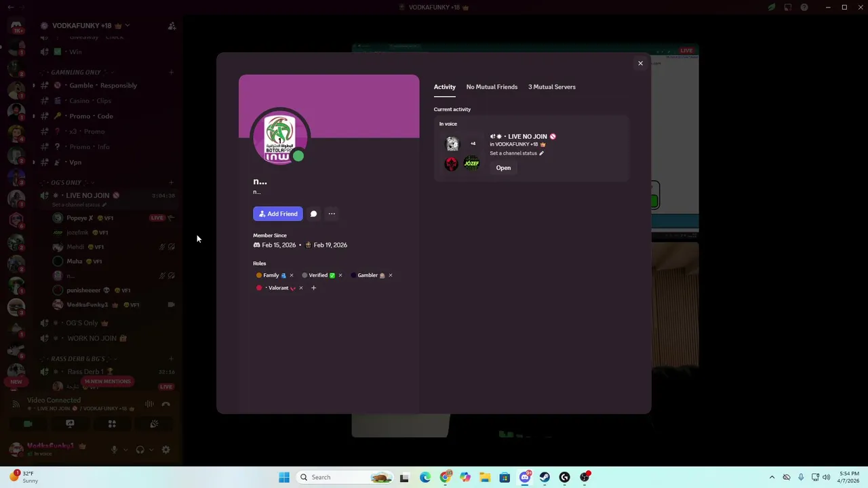The width and height of the screenshot is (868, 488).
Task: Remove the Family role with its x
Action: pos(292,275)
